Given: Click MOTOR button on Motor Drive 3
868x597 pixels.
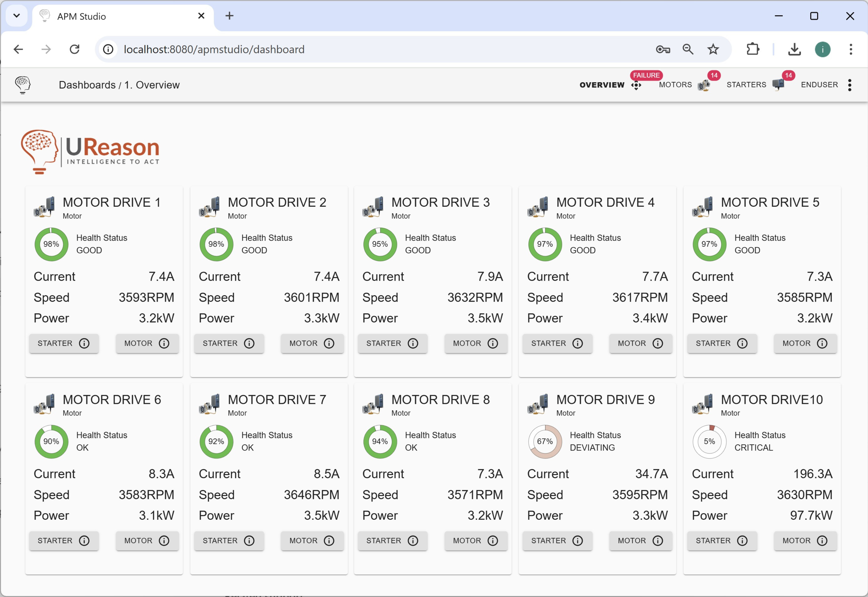Looking at the screenshot, I should (x=475, y=343).
